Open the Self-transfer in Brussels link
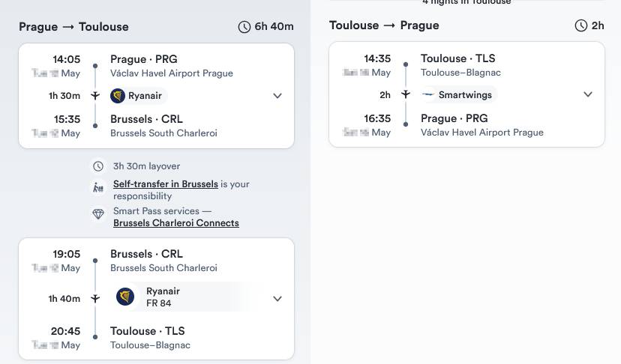621x364 pixels. pyautogui.click(x=166, y=184)
